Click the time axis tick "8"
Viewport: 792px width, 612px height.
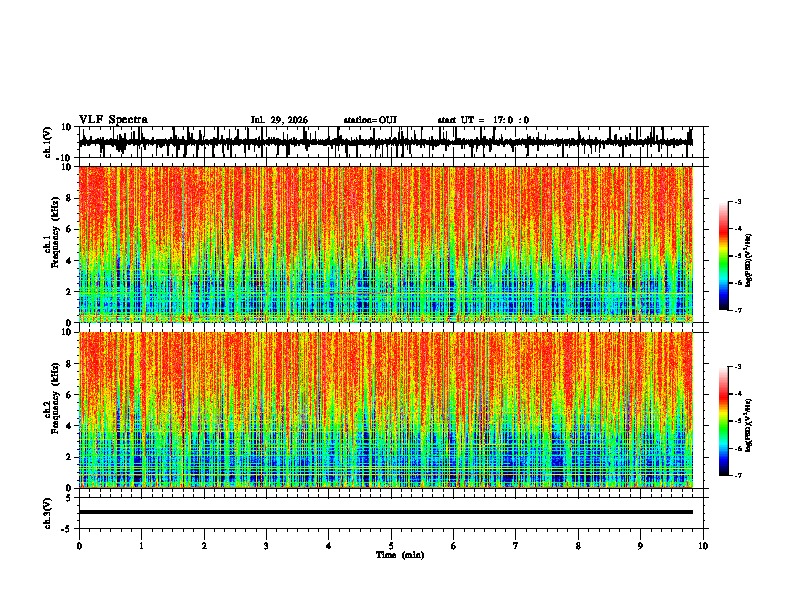(578, 546)
